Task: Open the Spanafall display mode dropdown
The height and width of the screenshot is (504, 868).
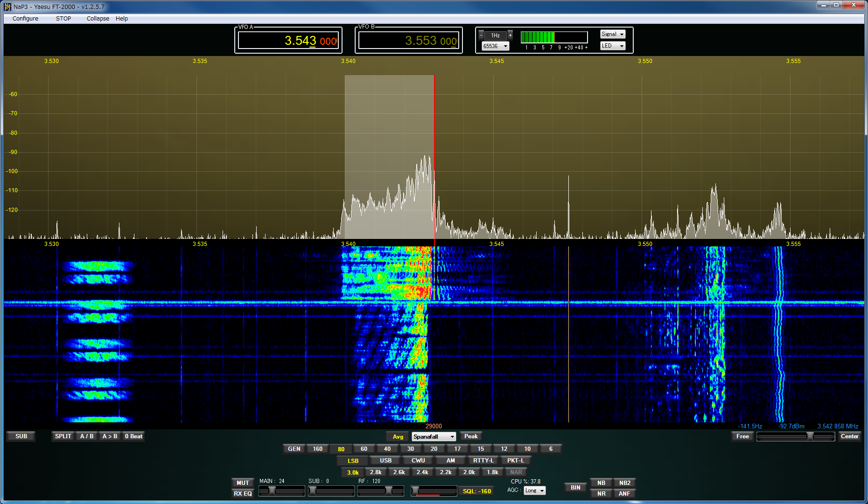Action: (x=434, y=437)
